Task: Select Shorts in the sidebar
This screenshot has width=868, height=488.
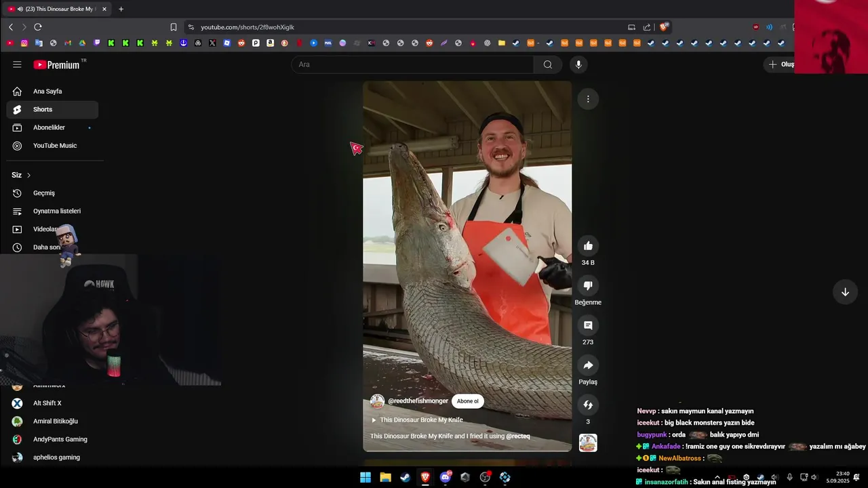Action: point(52,109)
